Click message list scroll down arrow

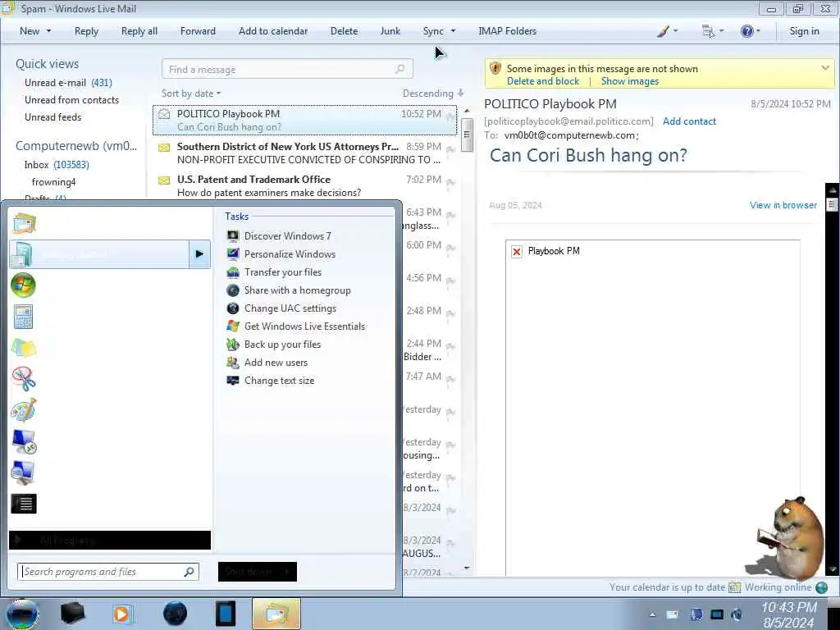click(x=467, y=568)
